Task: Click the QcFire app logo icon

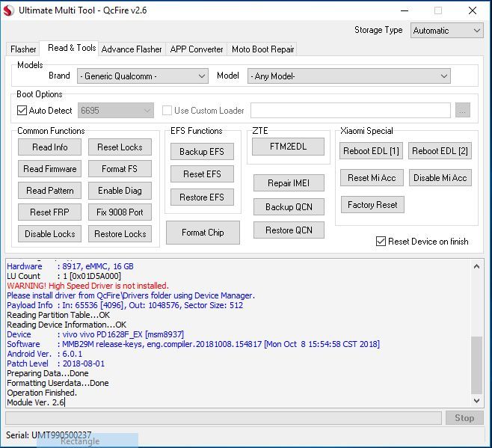Action: pos(8,10)
